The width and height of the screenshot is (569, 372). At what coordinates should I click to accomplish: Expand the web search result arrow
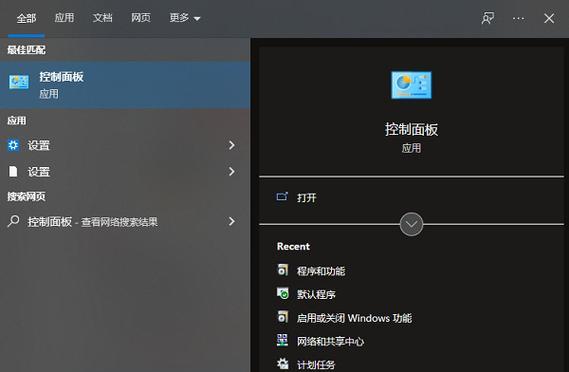pos(232,221)
